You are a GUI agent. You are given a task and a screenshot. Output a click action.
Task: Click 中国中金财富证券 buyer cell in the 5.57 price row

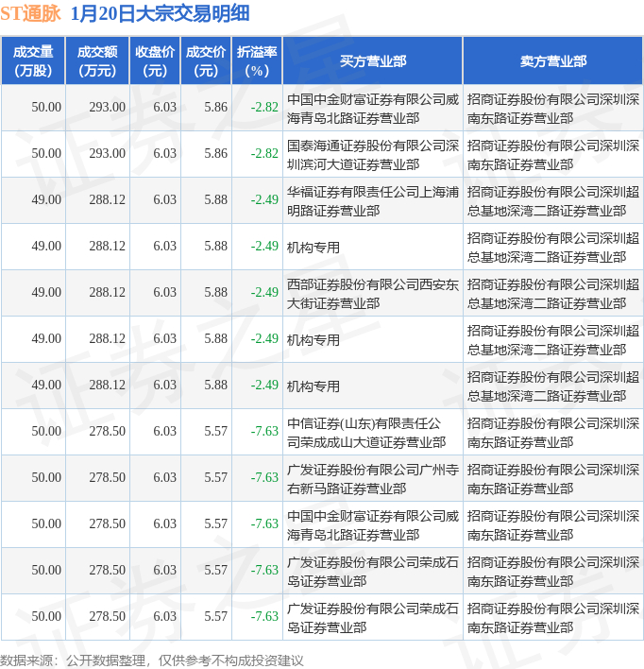click(373, 525)
